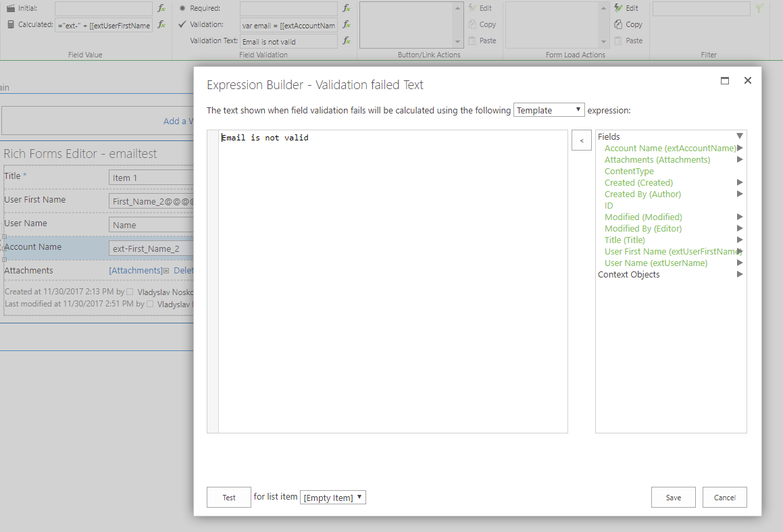This screenshot has width=783, height=532.
Task: Open fx editor for Validation expression
Action: pyautogui.click(x=347, y=25)
